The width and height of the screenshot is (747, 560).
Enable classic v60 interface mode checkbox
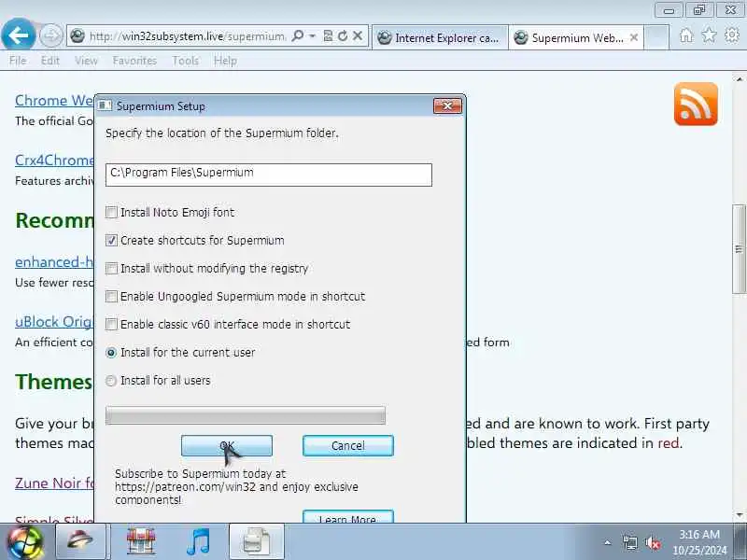(111, 324)
